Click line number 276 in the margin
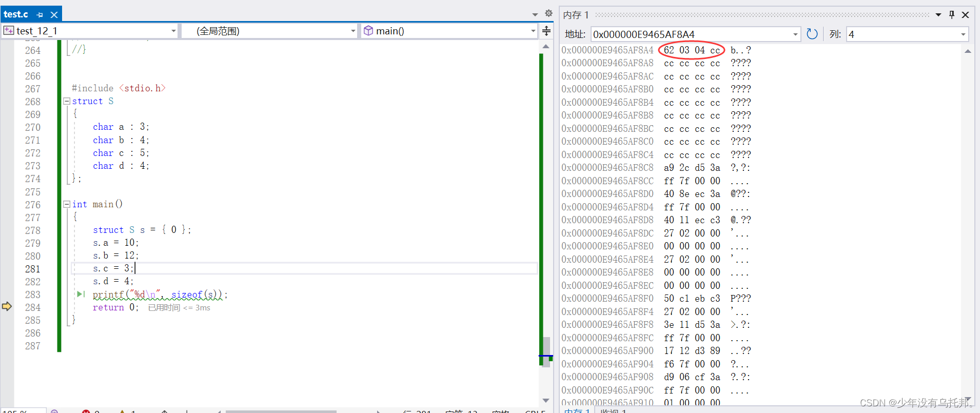Screen dimensions: 980x413 click(x=33, y=205)
